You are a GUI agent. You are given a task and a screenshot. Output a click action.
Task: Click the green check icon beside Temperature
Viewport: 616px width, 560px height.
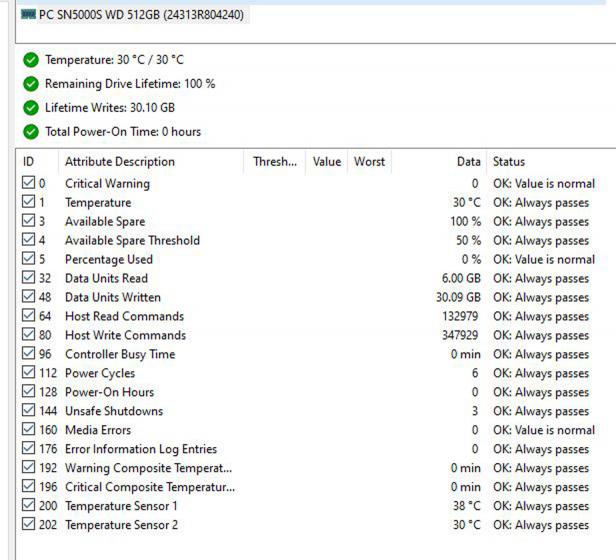pos(31,60)
